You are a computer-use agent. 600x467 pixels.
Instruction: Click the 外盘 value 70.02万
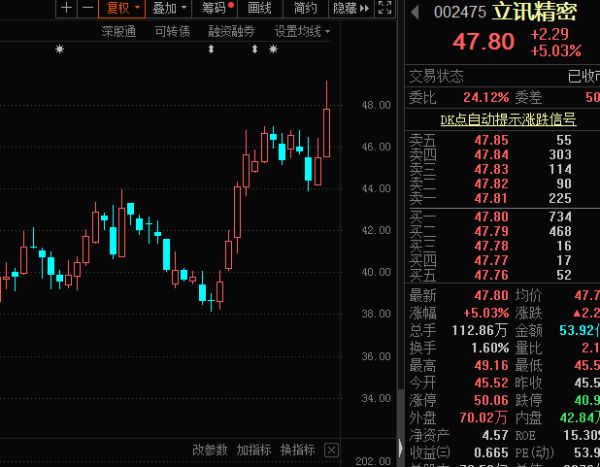click(x=484, y=418)
